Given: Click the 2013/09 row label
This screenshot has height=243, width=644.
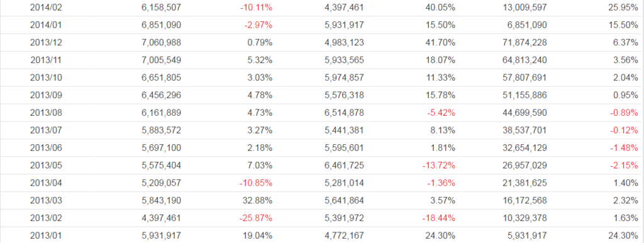Looking at the screenshot, I should [x=45, y=96].
